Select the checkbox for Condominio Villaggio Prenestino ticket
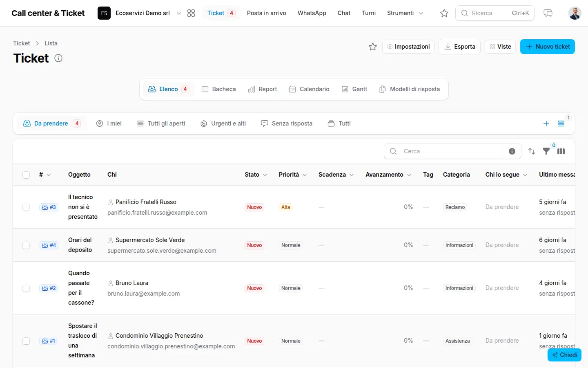The image size is (588, 368). 26,341
